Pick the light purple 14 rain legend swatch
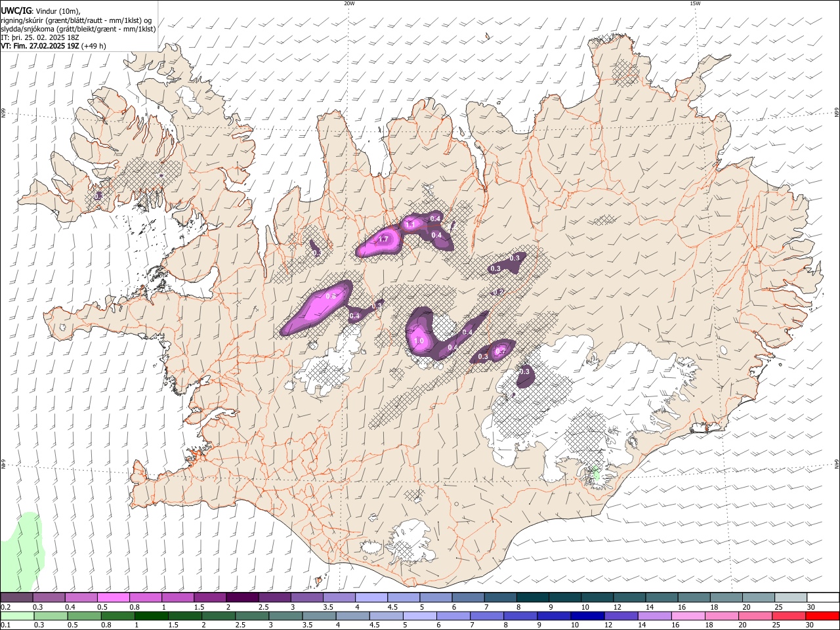 654,616
